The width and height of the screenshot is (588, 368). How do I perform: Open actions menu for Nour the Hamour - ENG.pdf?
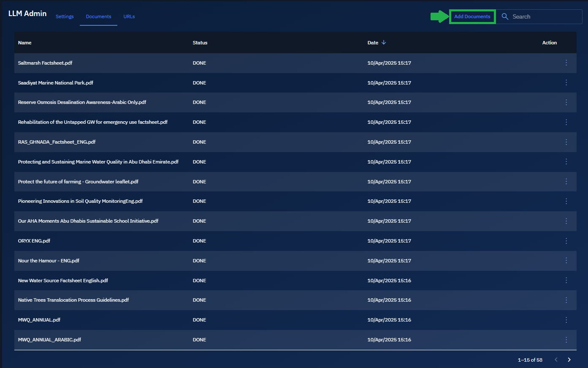pyautogui.click(x=566, y=261)
